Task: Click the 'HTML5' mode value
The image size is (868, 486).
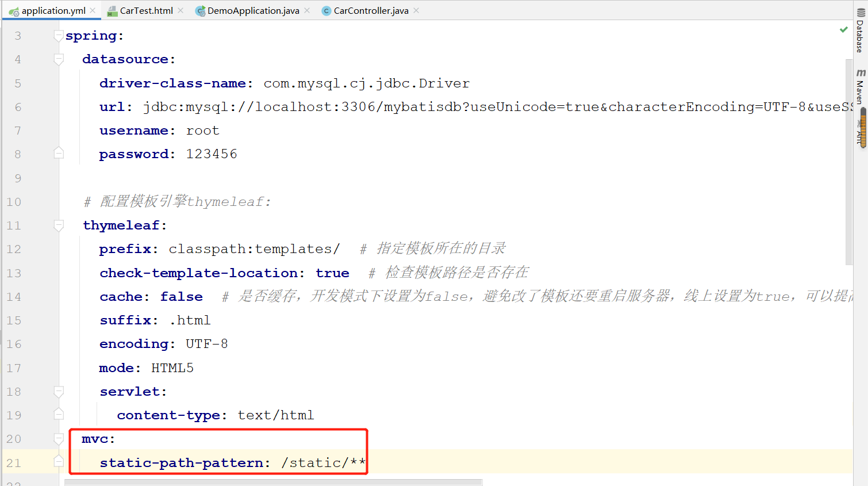Action: tap(172, 368)
